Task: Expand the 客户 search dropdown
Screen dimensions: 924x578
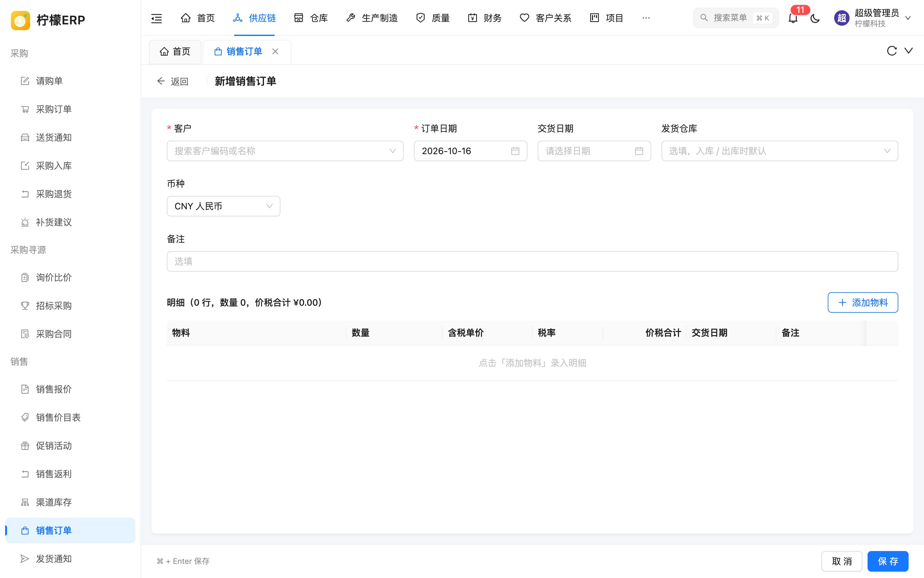Action: (285, 151)
